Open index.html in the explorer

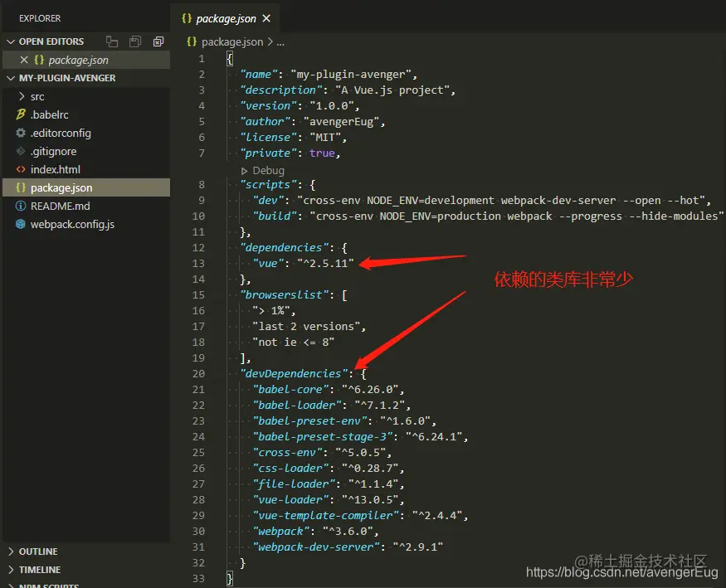[x=55, y=170]
